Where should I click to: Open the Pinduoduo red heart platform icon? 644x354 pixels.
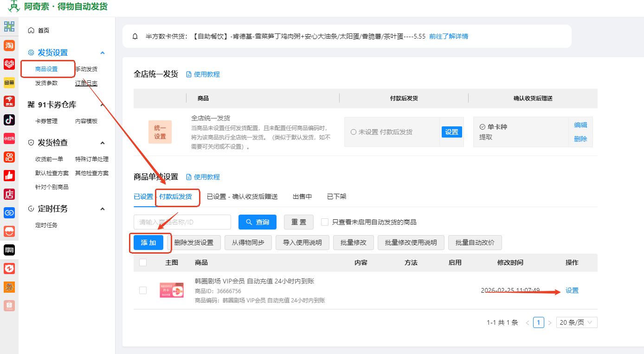[9, 64]
